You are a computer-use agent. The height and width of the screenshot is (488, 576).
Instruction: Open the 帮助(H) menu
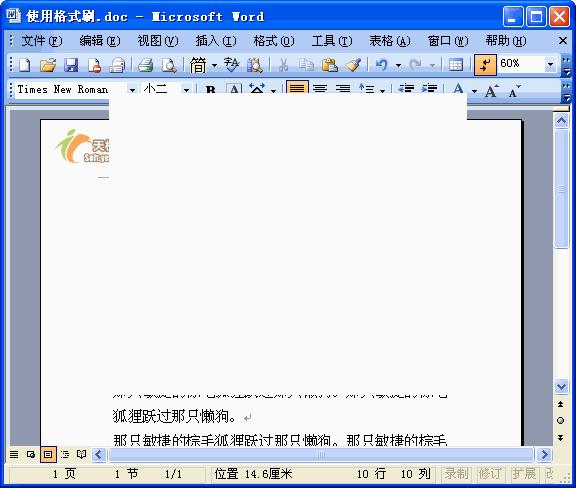point(506,40)
